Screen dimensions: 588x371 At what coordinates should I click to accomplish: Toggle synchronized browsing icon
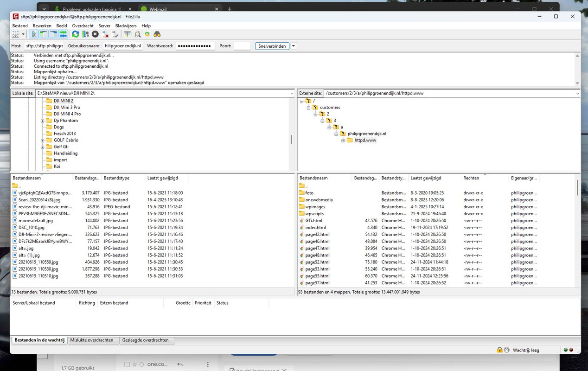(x=147, y=34)
